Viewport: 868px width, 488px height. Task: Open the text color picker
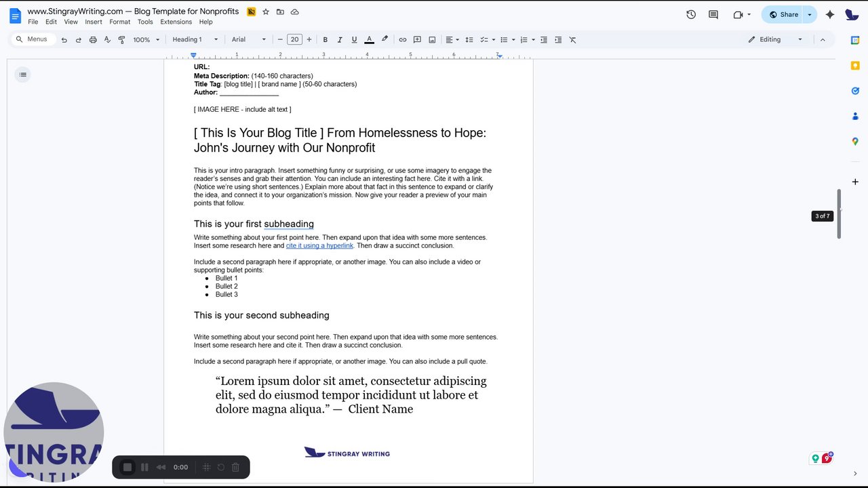coord(369,40)
